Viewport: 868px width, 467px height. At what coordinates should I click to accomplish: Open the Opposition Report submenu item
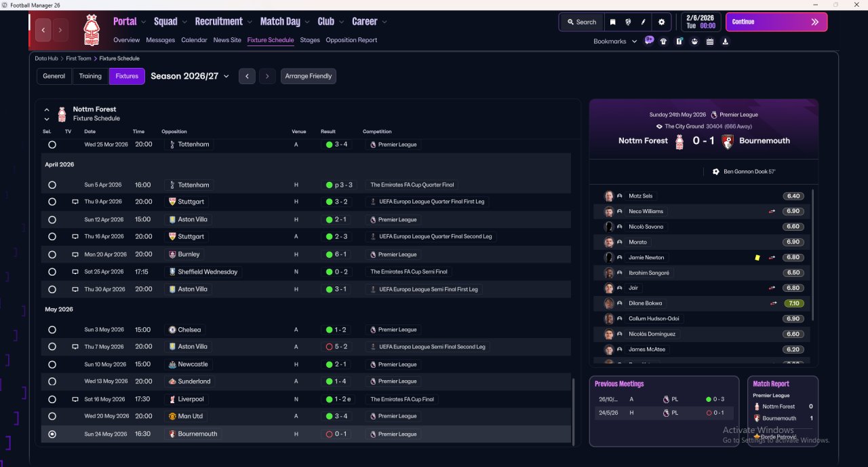click(351, 40)
